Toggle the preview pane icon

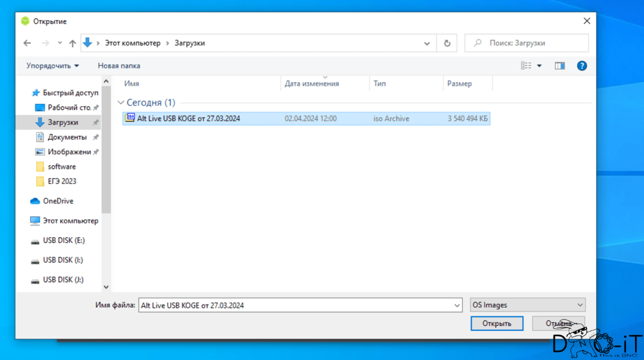(559, 65)
